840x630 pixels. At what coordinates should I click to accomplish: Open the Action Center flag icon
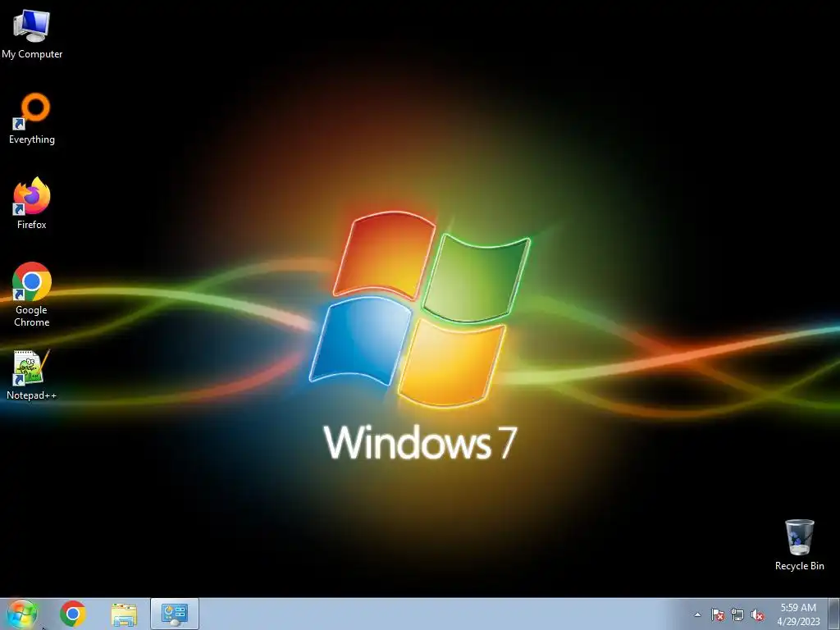tap(718, 614)
